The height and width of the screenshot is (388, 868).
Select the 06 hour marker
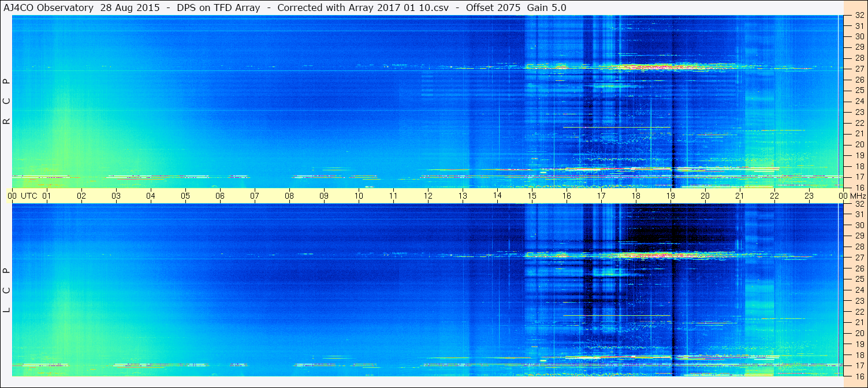point(220,196)
